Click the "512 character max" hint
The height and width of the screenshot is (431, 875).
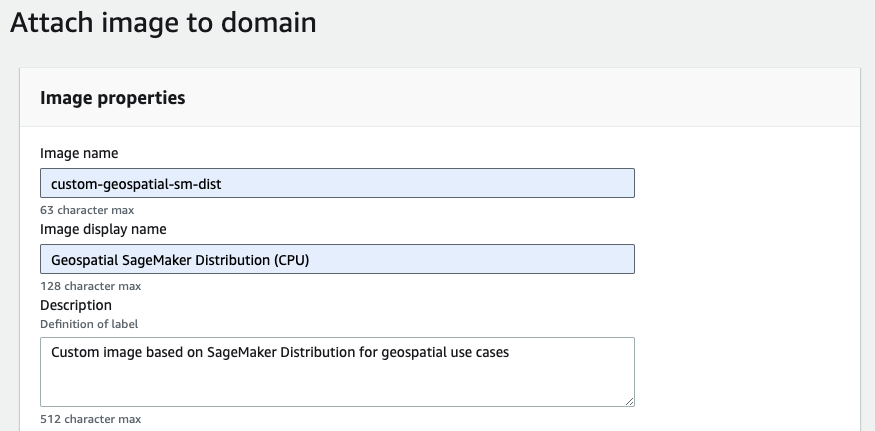[90, 419]
